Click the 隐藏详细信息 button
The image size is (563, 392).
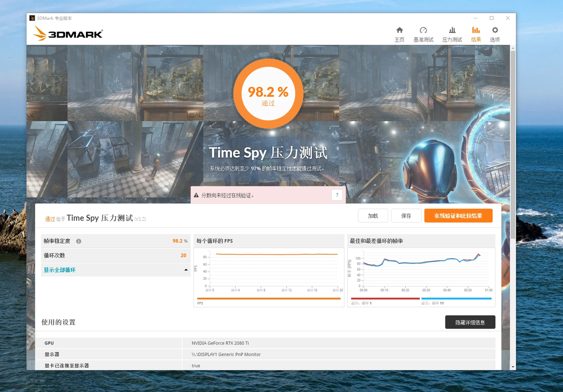[470, 322]
